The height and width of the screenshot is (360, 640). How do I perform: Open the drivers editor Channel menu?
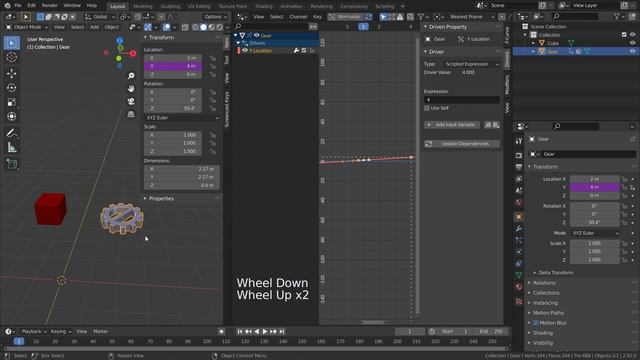(x=298, y=17)
